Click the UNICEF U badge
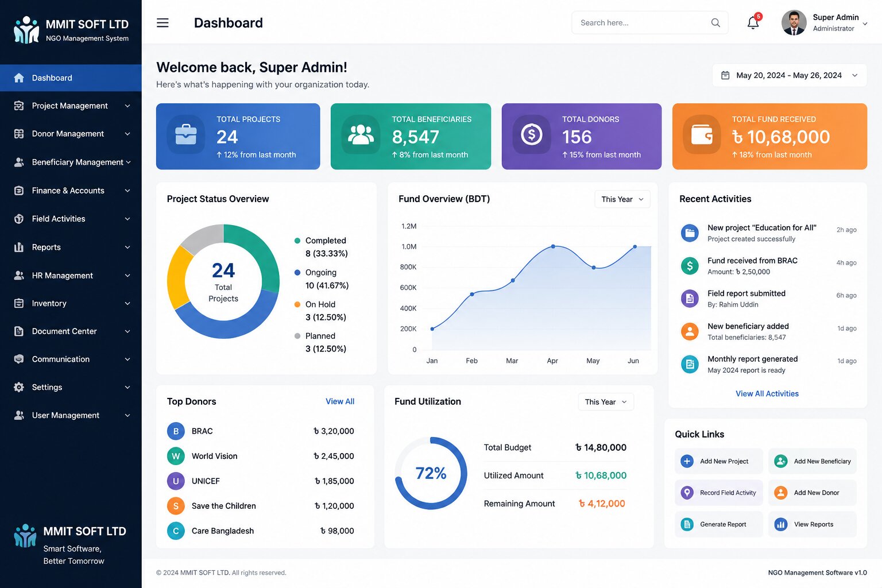The image size is (882, 588). click(176, 481)
